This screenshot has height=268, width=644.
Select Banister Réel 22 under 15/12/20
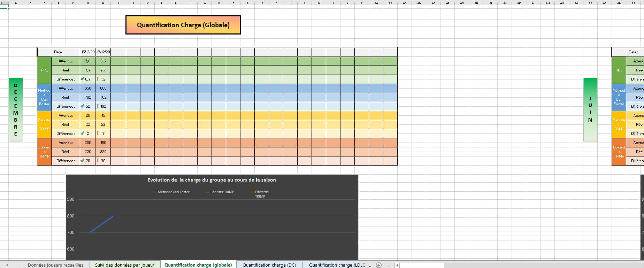[87, 124]
